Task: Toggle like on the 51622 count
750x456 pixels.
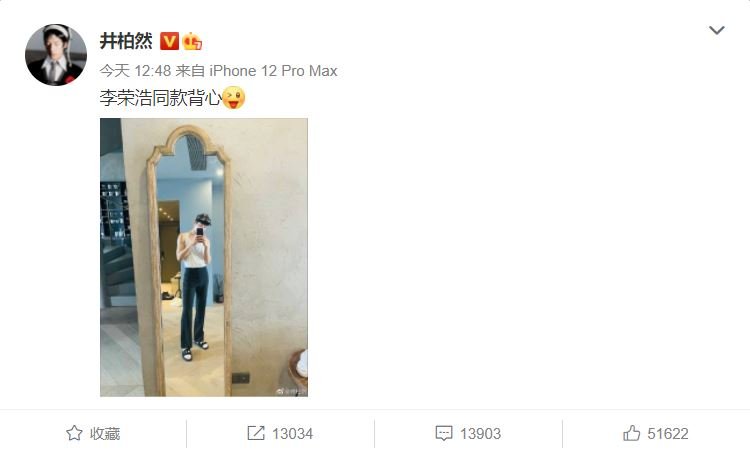Action: [668, 434]
